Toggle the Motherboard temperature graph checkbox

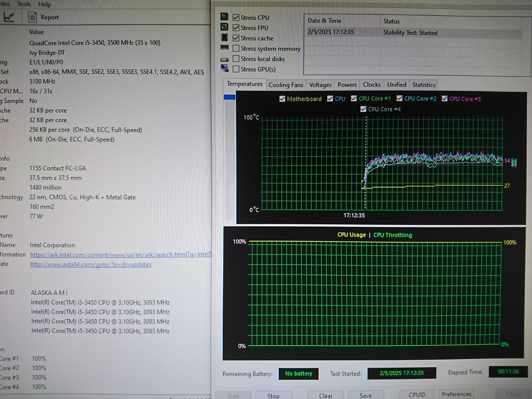(282, 99)
